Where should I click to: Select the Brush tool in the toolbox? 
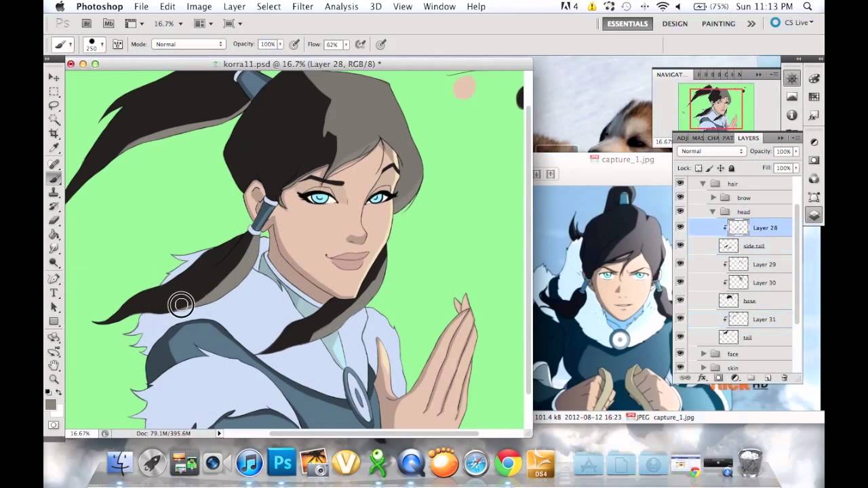pos(54,179)
